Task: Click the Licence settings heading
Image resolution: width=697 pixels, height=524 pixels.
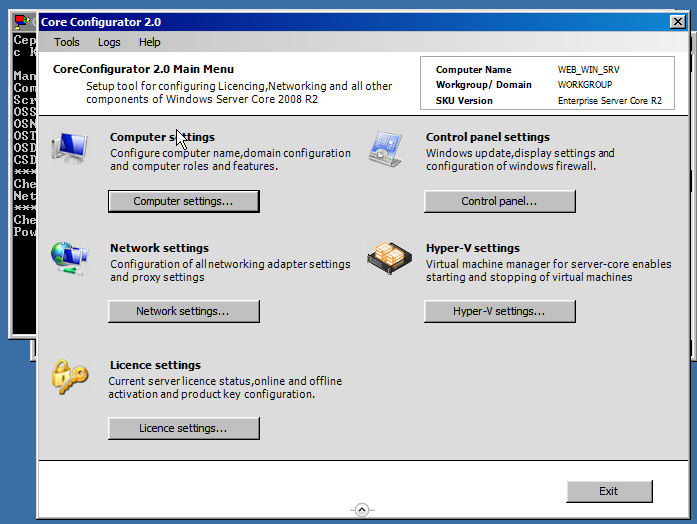Action: click(x=155, y=365)
